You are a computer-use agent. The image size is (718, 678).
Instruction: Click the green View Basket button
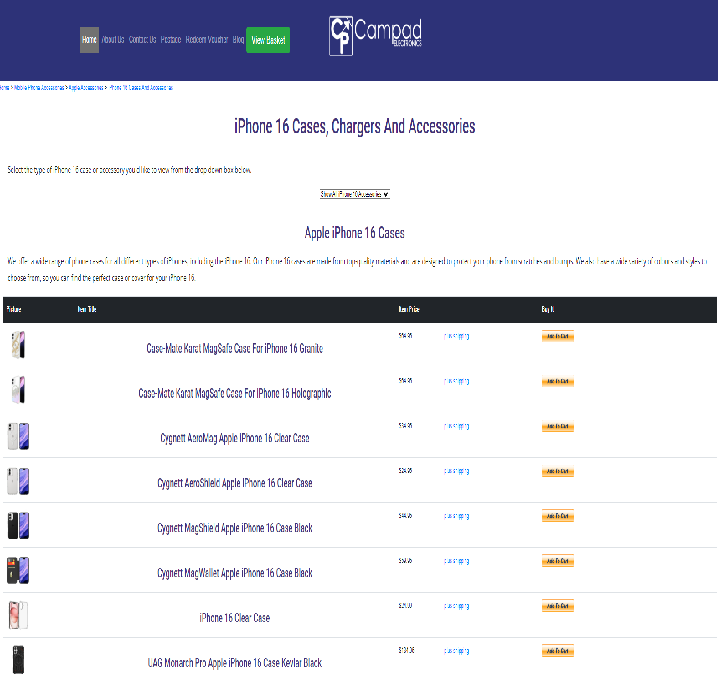[268, 40]
